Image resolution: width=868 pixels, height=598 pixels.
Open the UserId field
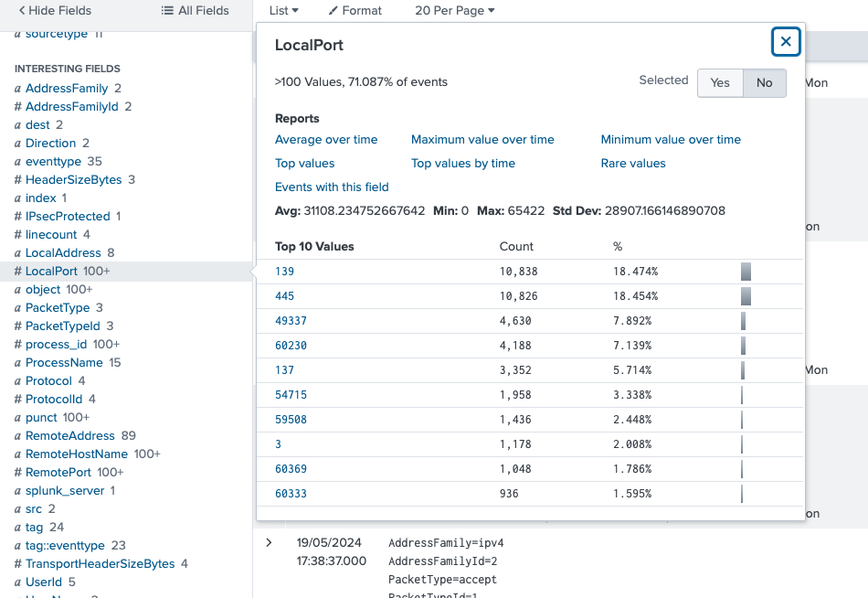pyautogui.click(x=44, y=582)
